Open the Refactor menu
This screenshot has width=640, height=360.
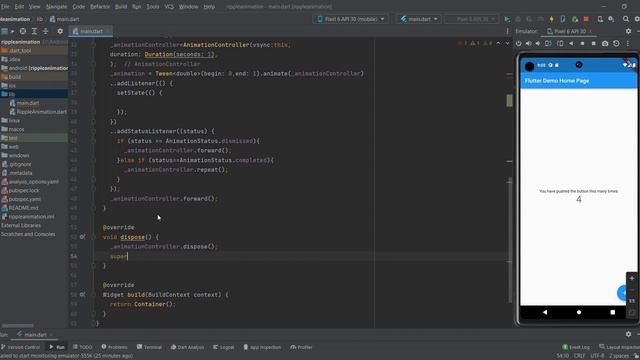coord(100,7)
